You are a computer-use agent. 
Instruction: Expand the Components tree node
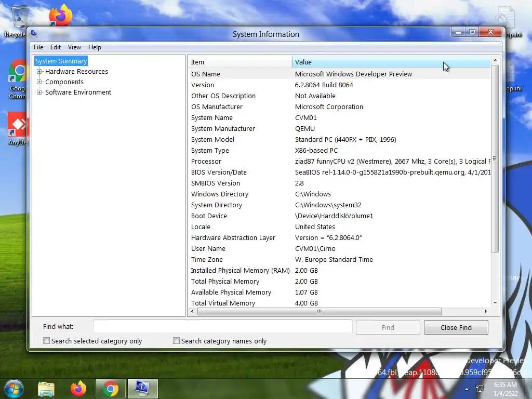click(x=39, y=82)
